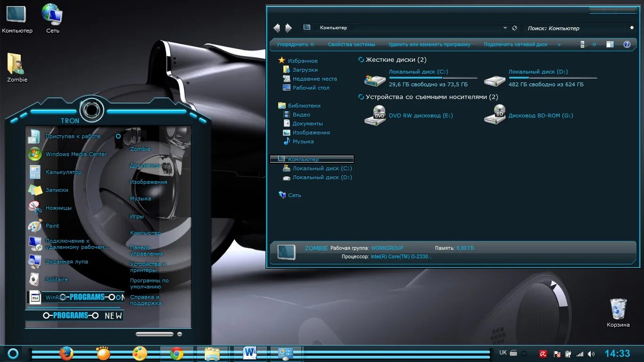Launch Chrome from the taskbar
This screenshot has height=362, width=644.
[x=177, y=354]
